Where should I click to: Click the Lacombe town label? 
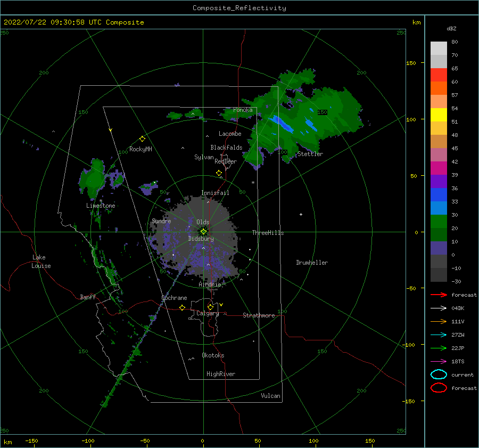tap(230, 134)
